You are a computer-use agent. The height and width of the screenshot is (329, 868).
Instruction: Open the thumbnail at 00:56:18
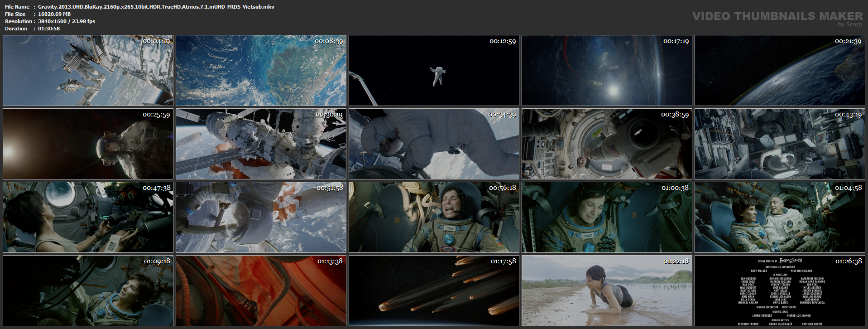click(x=434, y=217)
